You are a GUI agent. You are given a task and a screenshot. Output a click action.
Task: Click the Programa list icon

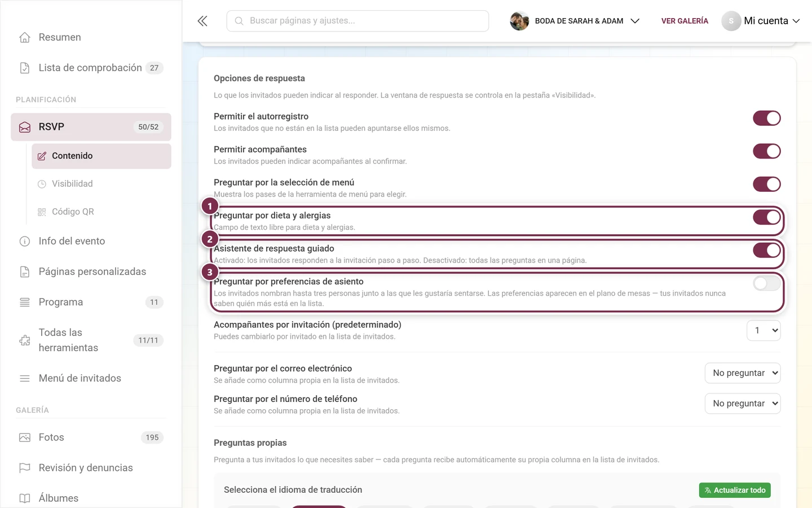pyautogui.click(x=25, y=303)
